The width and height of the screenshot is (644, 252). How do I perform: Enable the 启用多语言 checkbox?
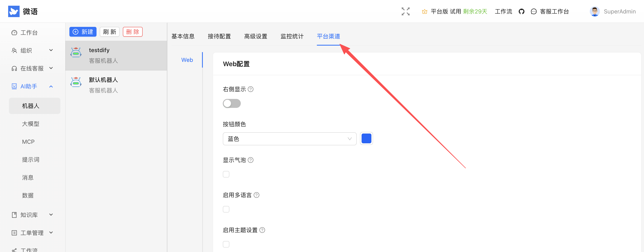[226, 209]
